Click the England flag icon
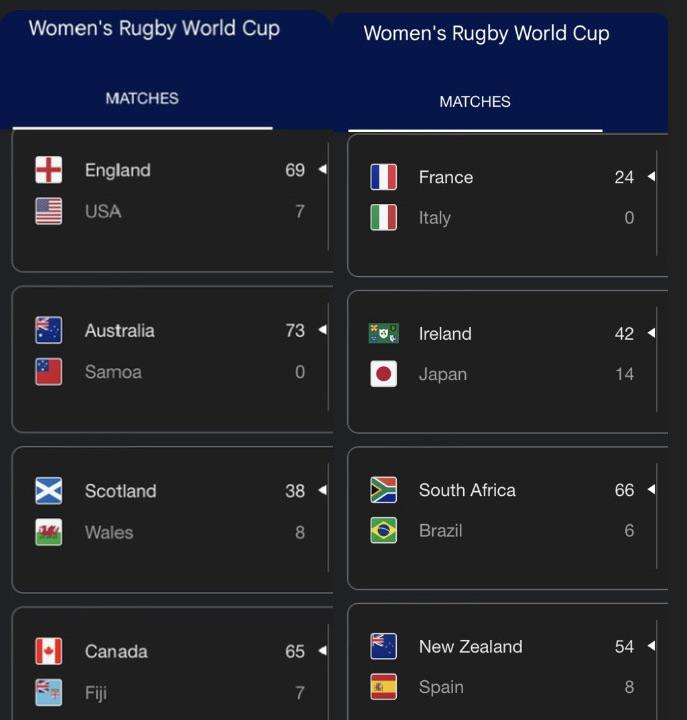 [x=49, y=170]
